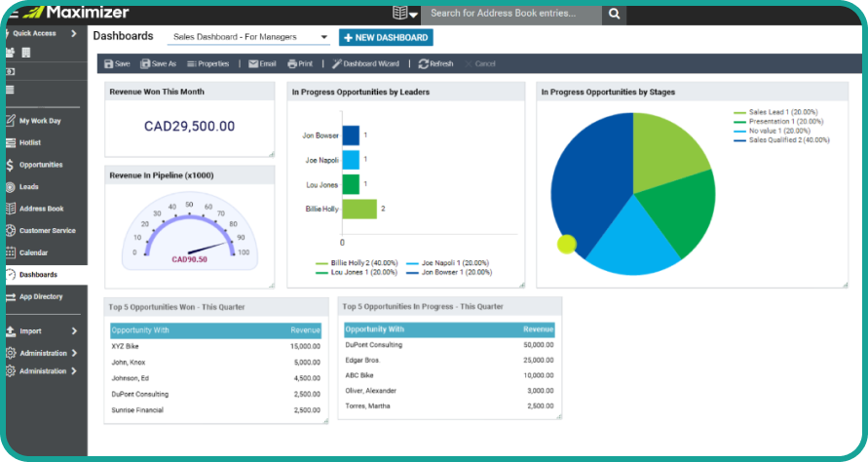Select the Sunrise Financial row
The width and height of the screenshot is (868, 462).
[216, 410]
